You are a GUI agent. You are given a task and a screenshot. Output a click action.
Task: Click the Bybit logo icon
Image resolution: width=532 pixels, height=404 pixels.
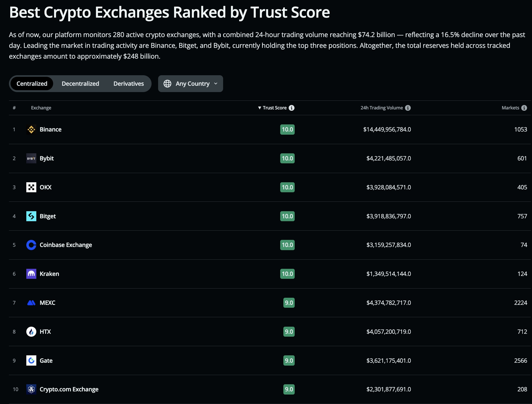pos(31,158)
